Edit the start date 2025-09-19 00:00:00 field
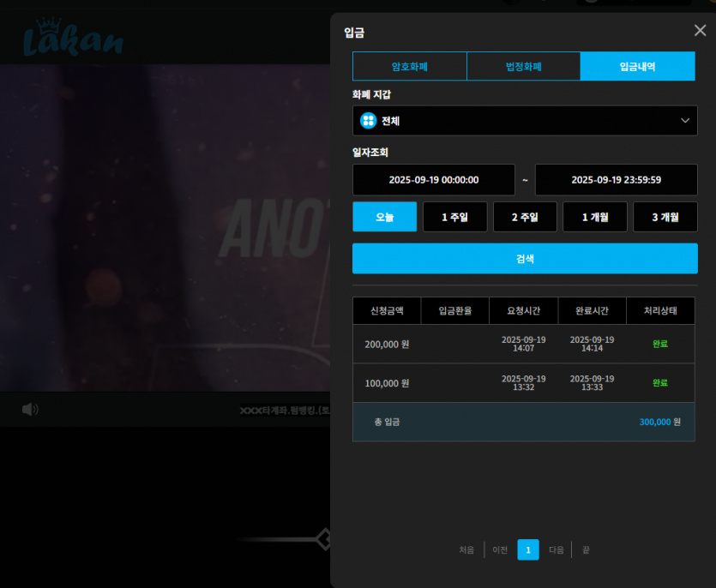This screenshot has height=588, width=716. (x=433, y=180)
